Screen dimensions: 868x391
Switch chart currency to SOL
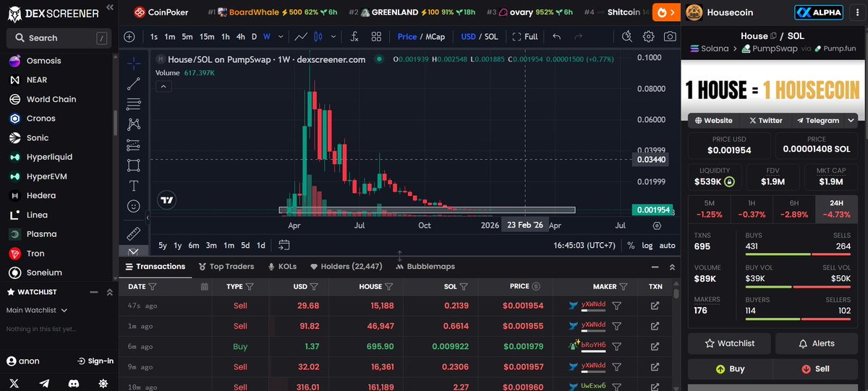(x=491, y=36)
